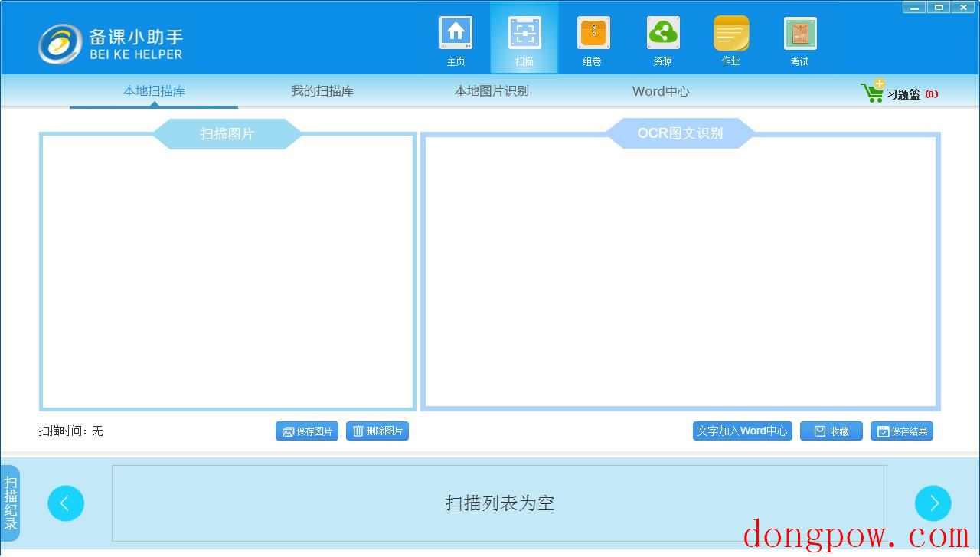
Task: Toggle the 扫描纪录 side tab
Action: click(11, 503)
